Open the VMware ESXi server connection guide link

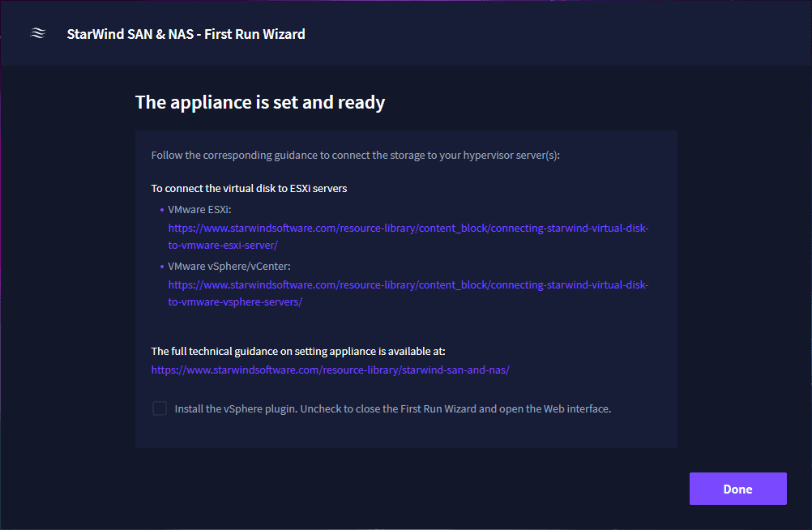pos(408,237)
